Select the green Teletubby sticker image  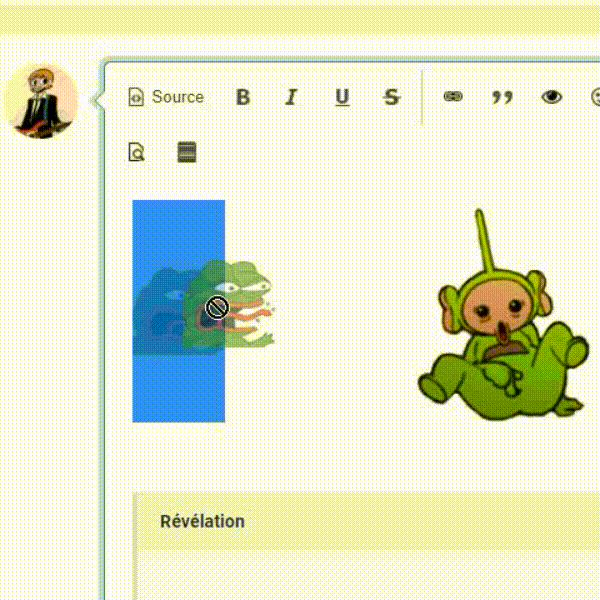tap(504, 315)
